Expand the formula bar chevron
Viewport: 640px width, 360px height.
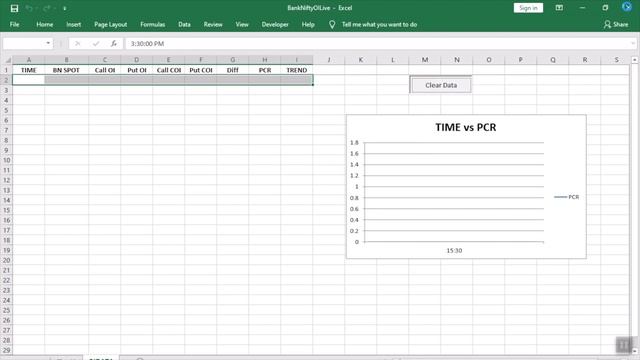633,44
